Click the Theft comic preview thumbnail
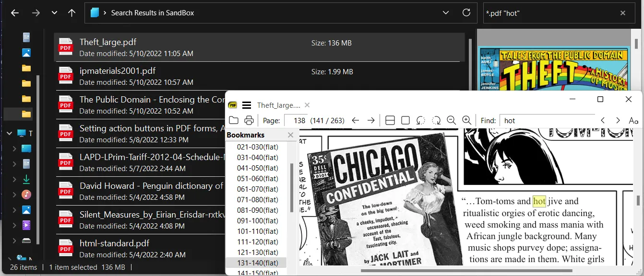The width and height of the screenshot is (644, 276). point(553,68)
